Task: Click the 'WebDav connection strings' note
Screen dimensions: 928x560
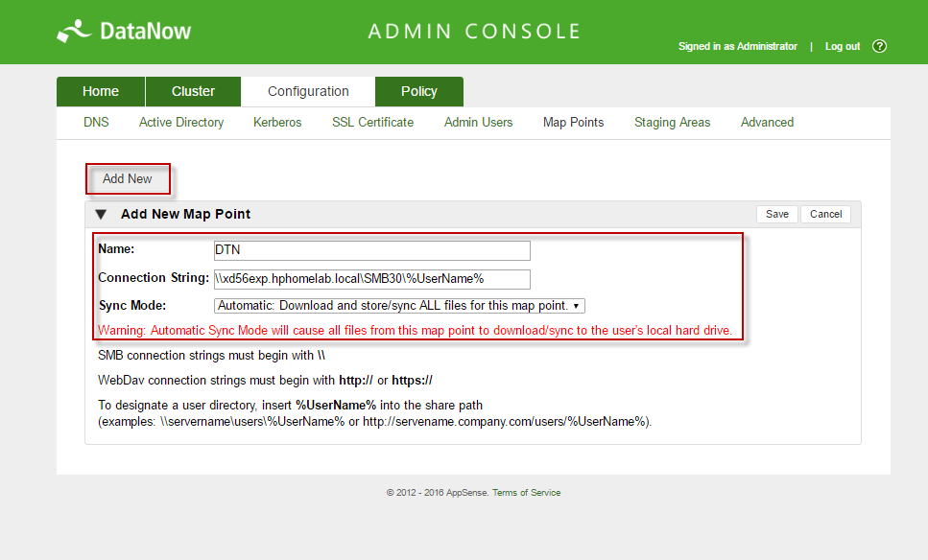Action: (265, 381)
